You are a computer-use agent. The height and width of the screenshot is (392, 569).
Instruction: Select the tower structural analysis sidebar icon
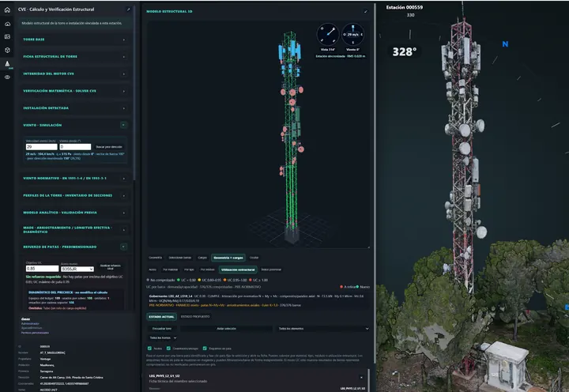7,64
